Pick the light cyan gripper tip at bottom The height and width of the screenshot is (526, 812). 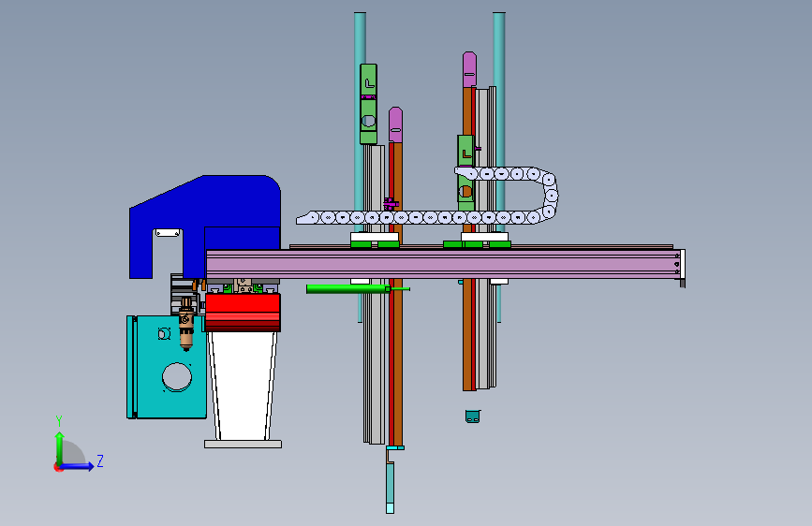click(390, 508)
